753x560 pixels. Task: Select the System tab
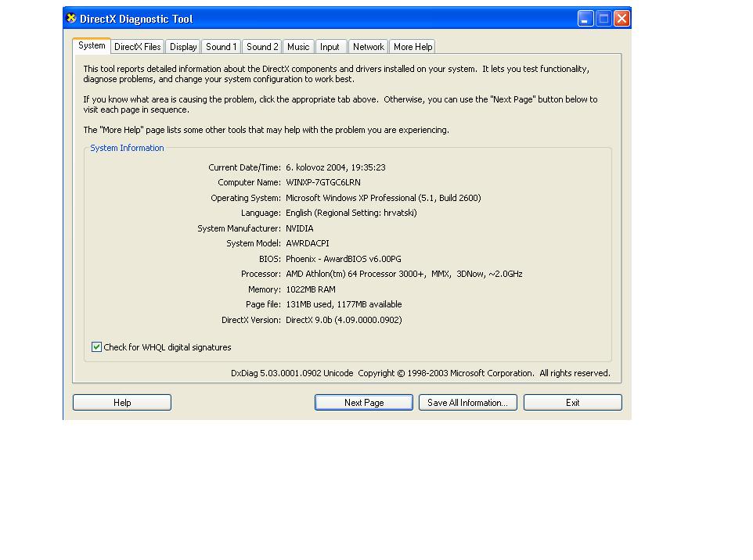92,45
